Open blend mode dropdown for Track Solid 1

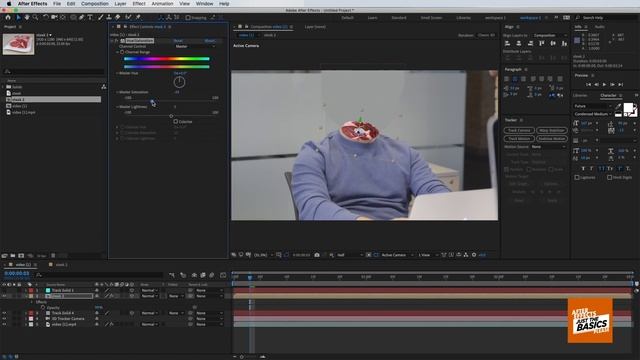point(149,291)
